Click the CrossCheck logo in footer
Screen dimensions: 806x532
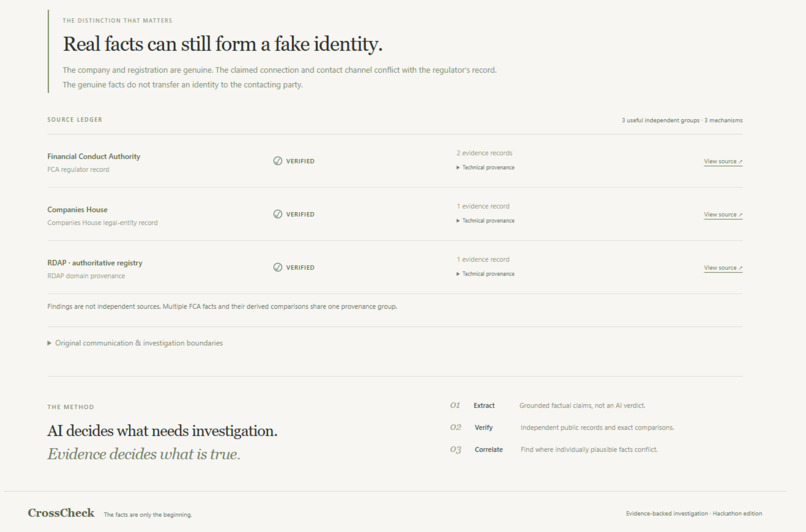pos(61,513)
